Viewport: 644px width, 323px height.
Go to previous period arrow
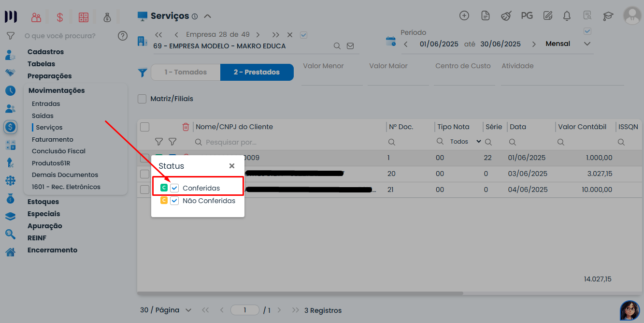[406, 44]
